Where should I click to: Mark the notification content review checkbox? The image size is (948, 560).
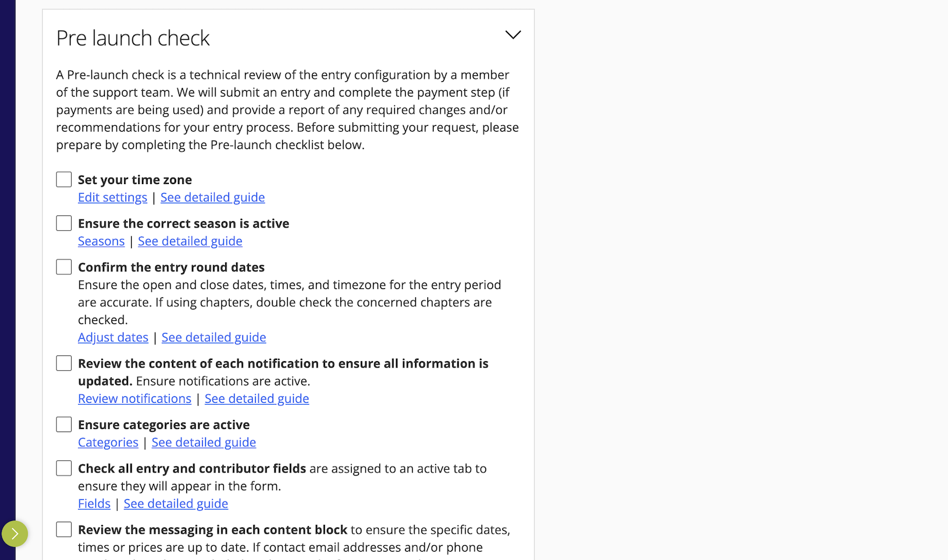pyautogui.click(x=64, y=363)
